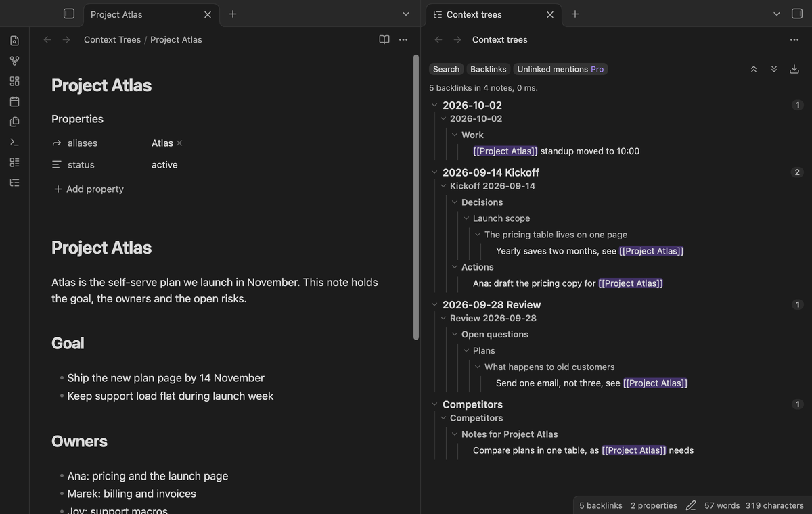The height and width of the screenshot is (514, 812).
Task: Collapse the Decisions heading node
Action: [455, 202]
